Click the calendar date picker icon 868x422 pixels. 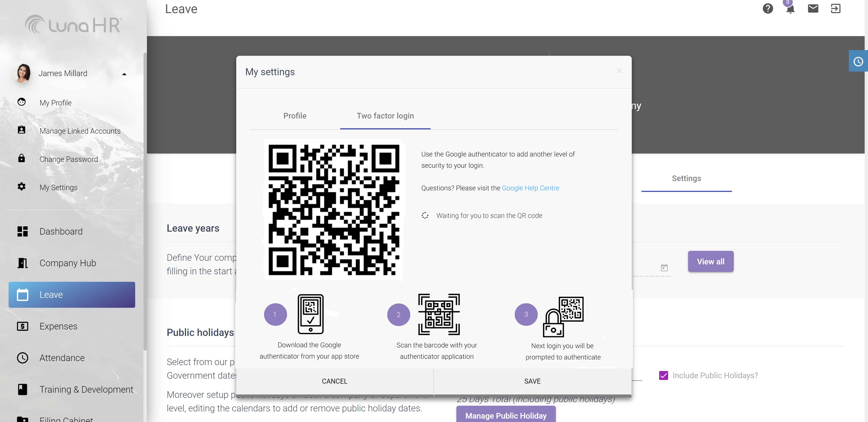[x=664, y=268]
